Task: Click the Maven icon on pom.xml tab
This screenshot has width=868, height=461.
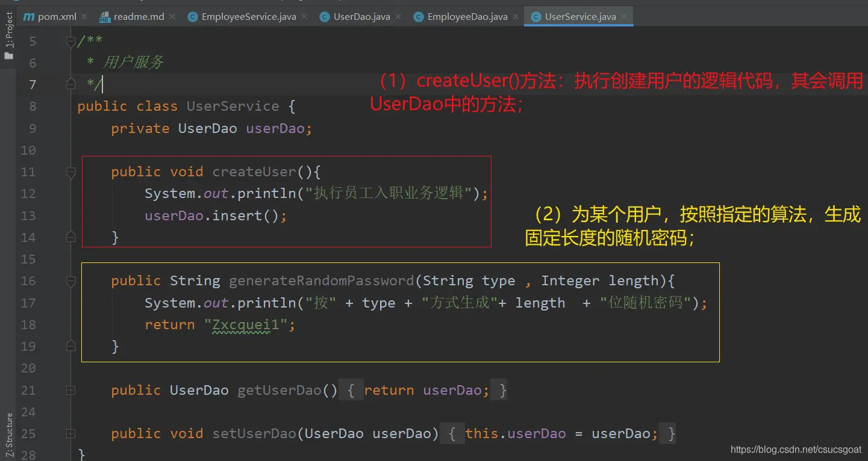Action: pyautogui.click(x=28, y=16)
